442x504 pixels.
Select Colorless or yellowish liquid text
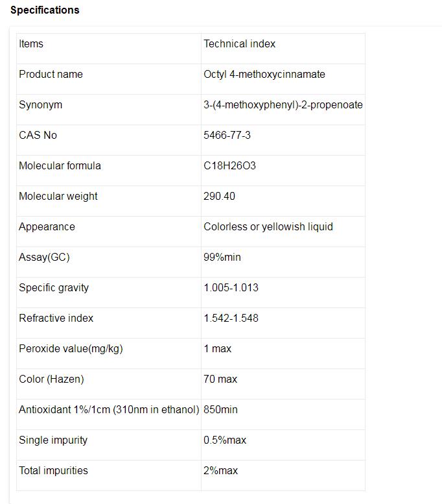268,227
